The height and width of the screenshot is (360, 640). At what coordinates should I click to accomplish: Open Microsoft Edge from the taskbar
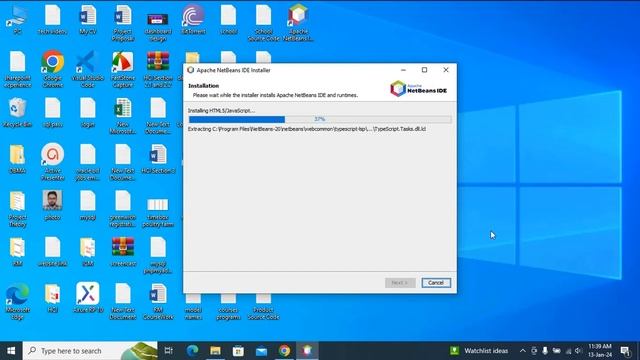[x=192, y=351]
